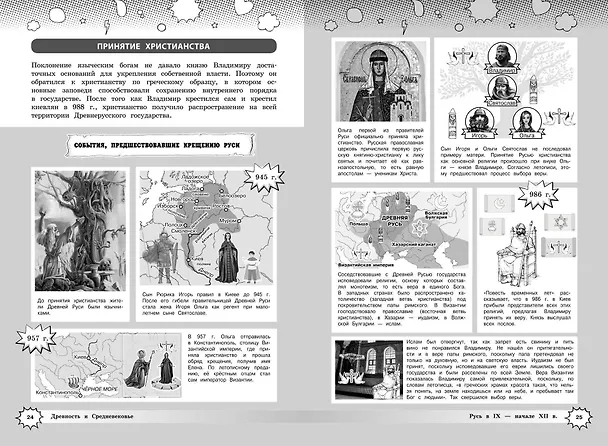Click the patriarch figure in 957 panel
Viewport: 608px width, 446px height.
[139, 368]
